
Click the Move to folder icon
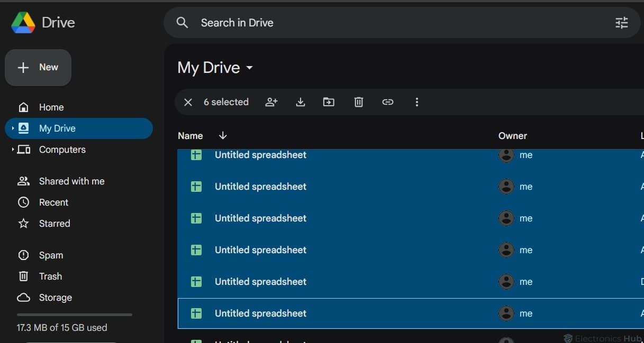[329, 102]
